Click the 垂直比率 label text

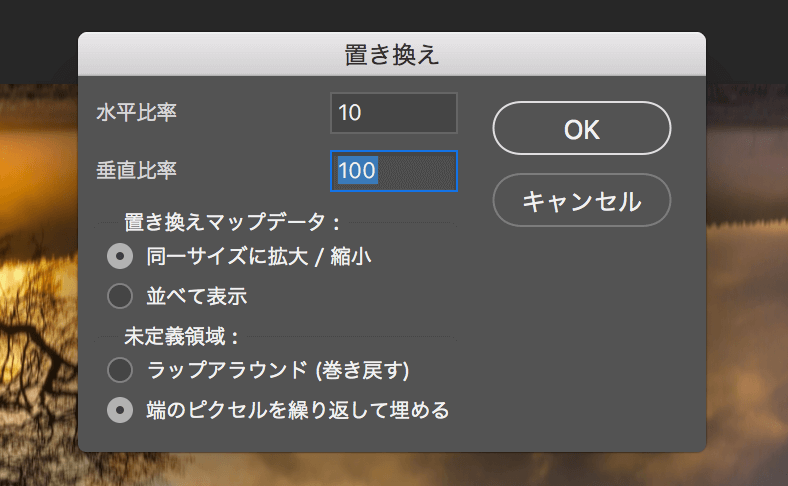click(137, 170)
